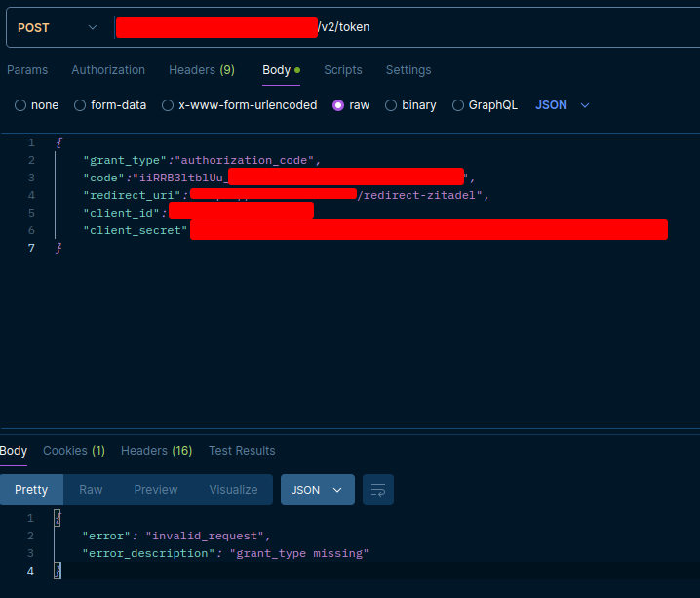Click the "client_secret" line in the editor
Image resolution: width=700 pixels, height=598 pixels.
point(375,230)
